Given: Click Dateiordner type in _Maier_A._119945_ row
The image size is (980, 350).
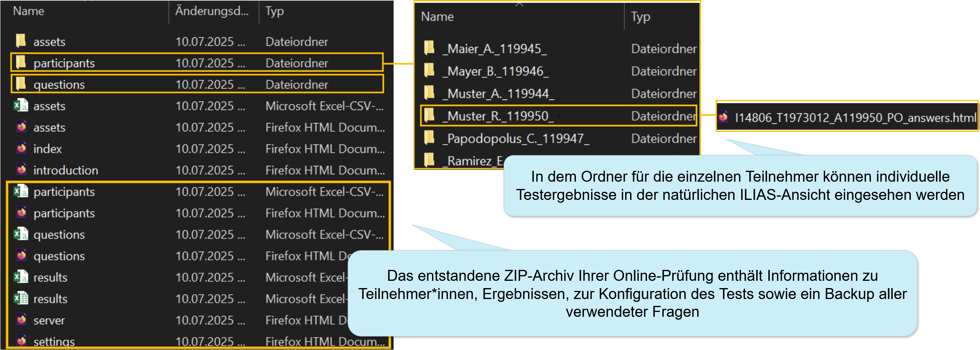Looking at the screenshot, I should point(664,49).
